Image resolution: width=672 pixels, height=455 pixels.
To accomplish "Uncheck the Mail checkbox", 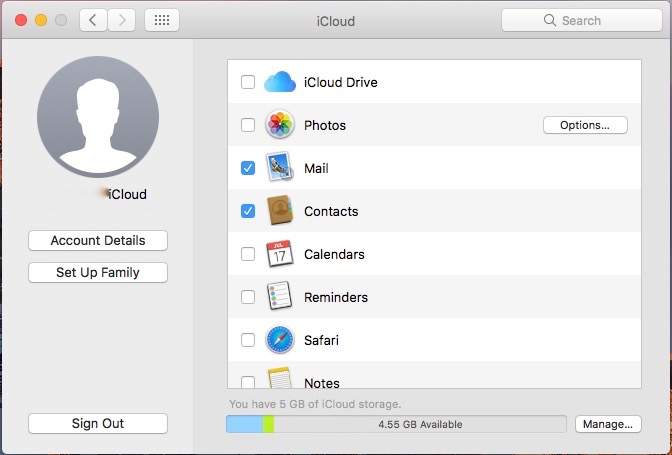I will [248, 168].
